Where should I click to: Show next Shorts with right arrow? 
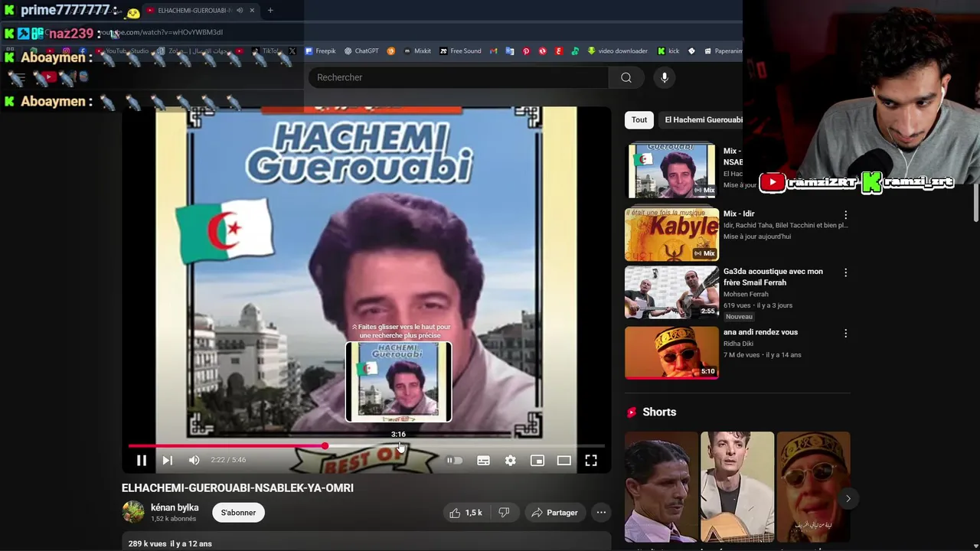click(848, 499)
